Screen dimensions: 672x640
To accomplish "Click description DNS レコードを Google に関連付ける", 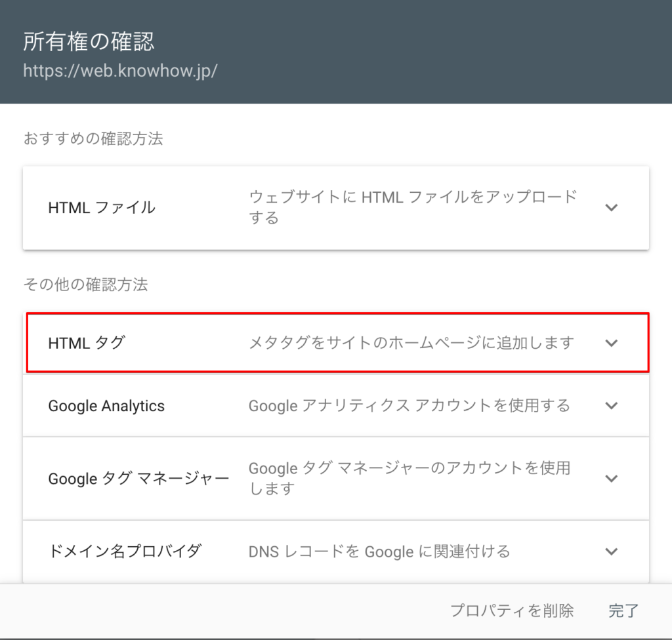I will point(380,551).
